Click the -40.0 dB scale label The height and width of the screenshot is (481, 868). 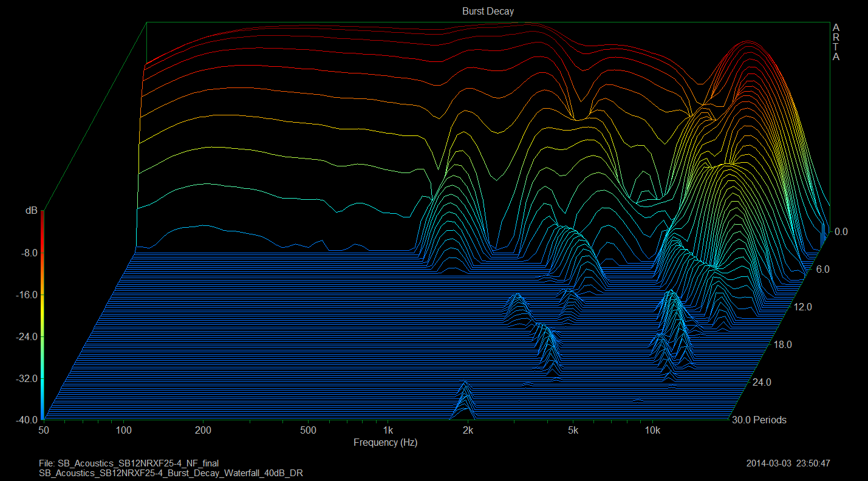[28, 420]
